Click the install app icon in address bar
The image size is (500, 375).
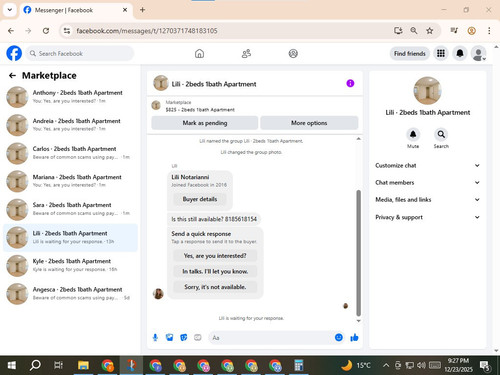click(x=398, y=31)
